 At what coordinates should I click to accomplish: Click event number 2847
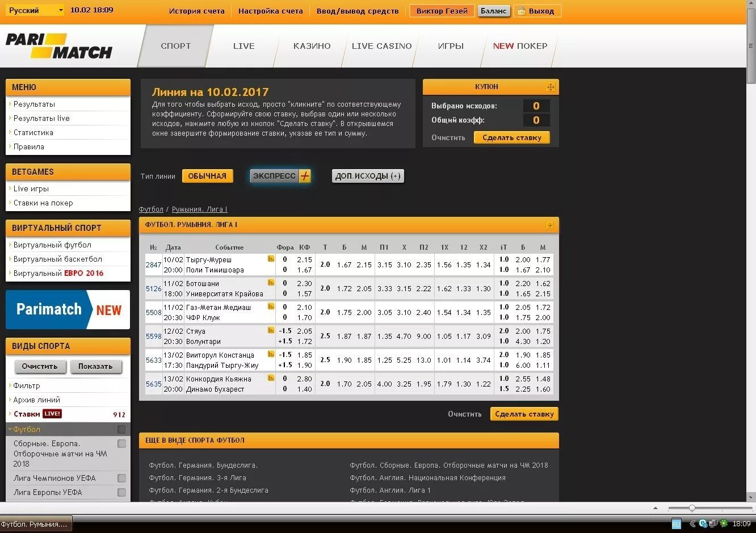(x=153, y=265)
